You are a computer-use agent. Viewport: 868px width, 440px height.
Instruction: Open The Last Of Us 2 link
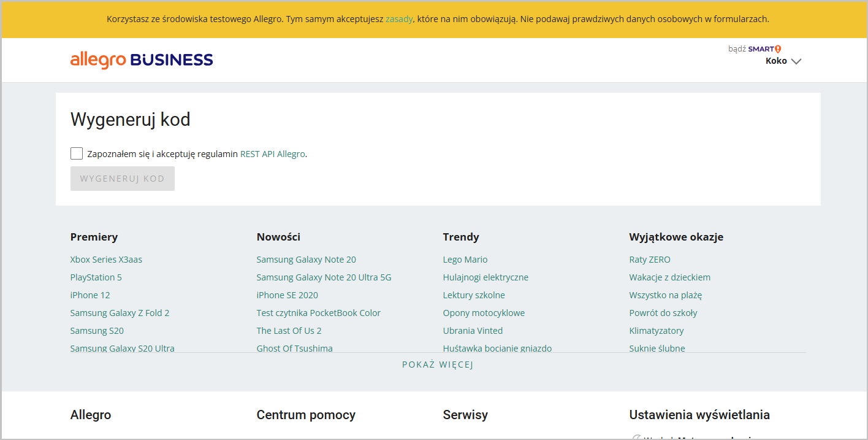coord(289,331)
